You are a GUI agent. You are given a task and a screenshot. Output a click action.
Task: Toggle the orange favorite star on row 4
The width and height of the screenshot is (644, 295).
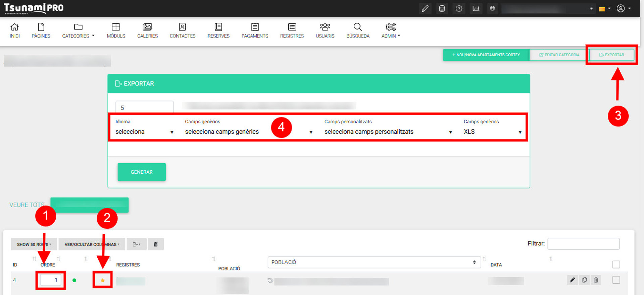coord(103,280)
